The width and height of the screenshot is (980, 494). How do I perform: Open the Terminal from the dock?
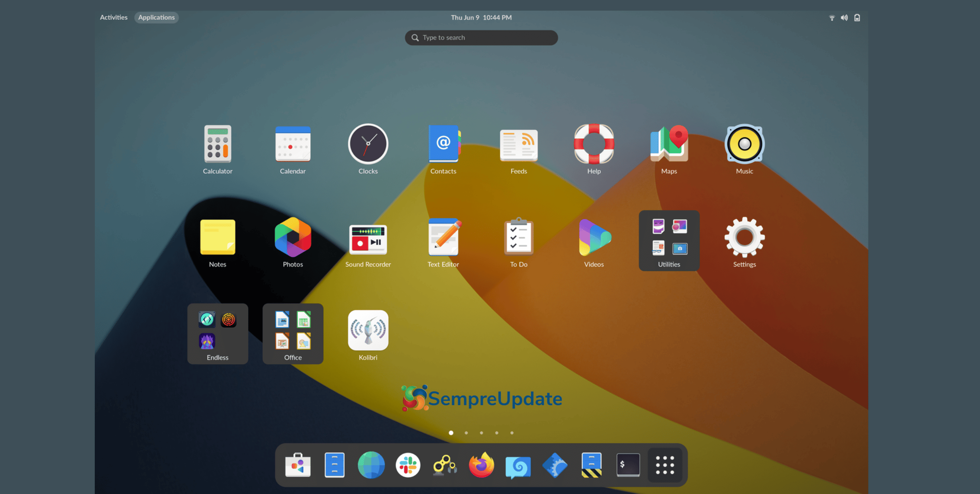628,465
